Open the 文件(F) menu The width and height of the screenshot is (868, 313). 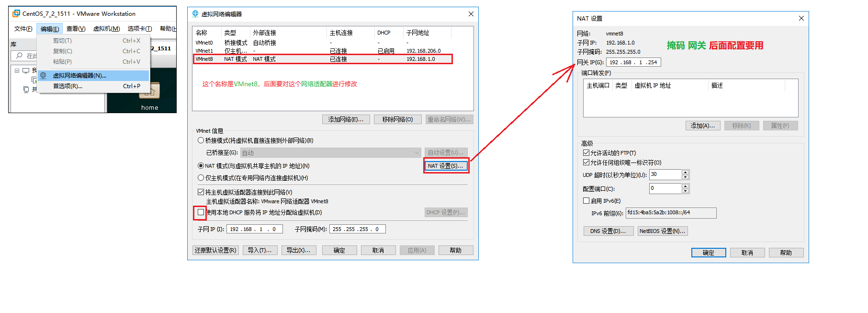click(23, 29)
